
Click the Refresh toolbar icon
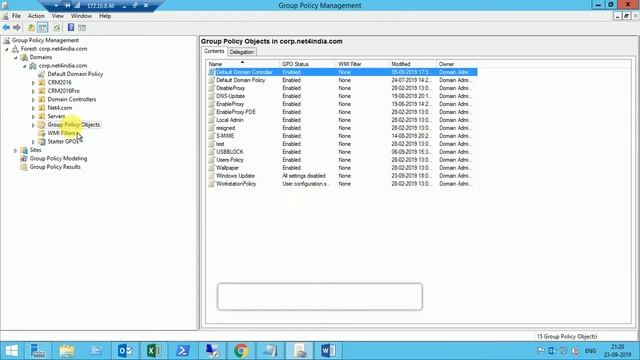(57, 27)
